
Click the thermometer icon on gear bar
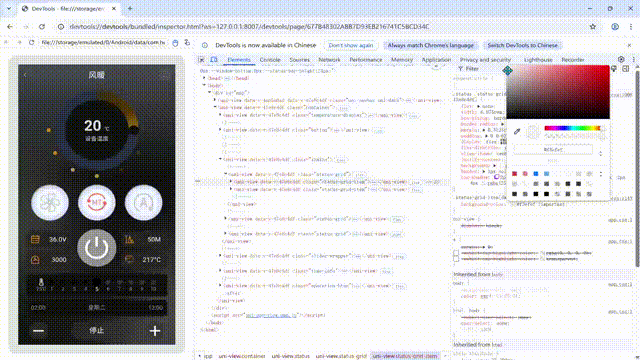coord(41,282)
